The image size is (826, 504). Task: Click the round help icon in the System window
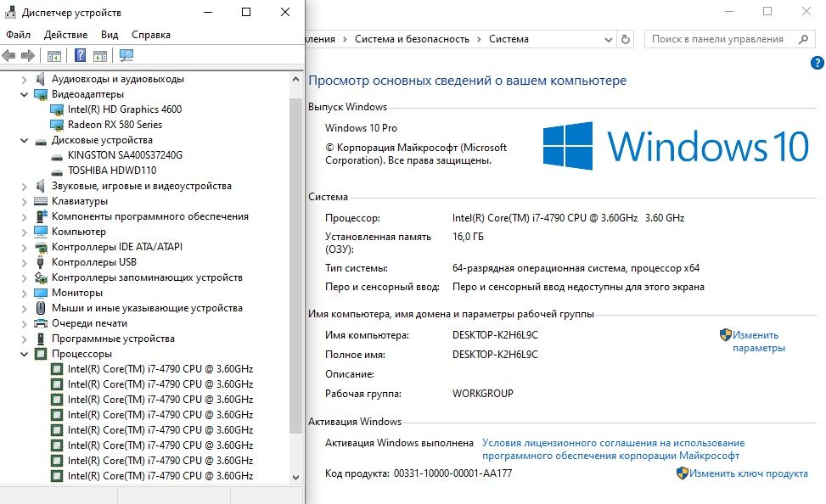(x=817, y=63)
